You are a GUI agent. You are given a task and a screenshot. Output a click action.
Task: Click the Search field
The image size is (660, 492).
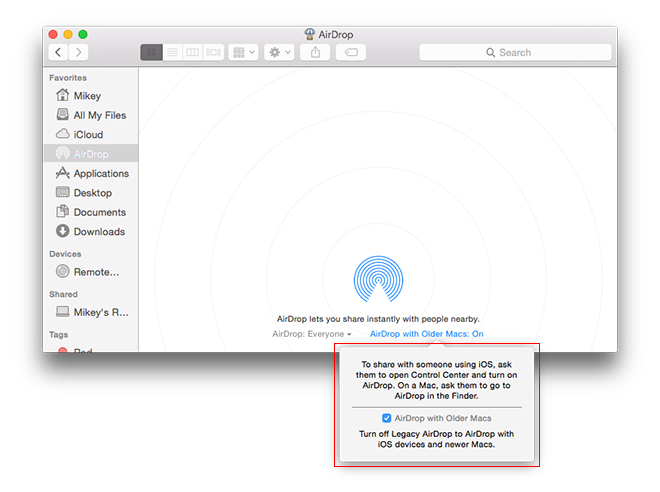click(x=515, y=53)
